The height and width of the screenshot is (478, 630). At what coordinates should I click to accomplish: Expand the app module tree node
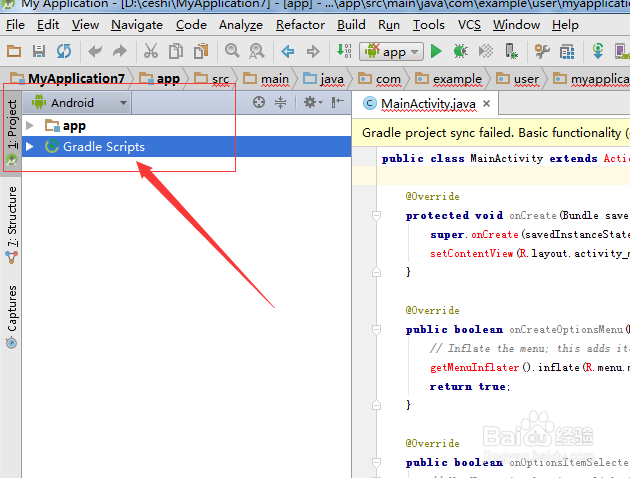[x=30, y=126]
